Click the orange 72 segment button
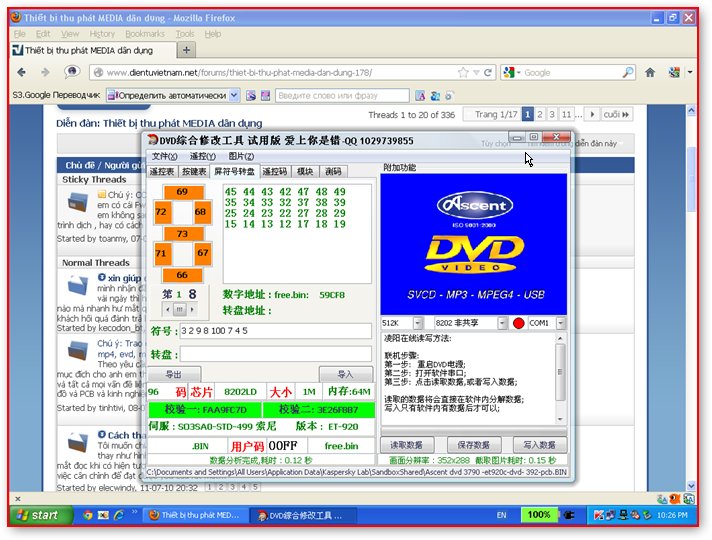The image size is (712, 540). click(x=162, y=212)
